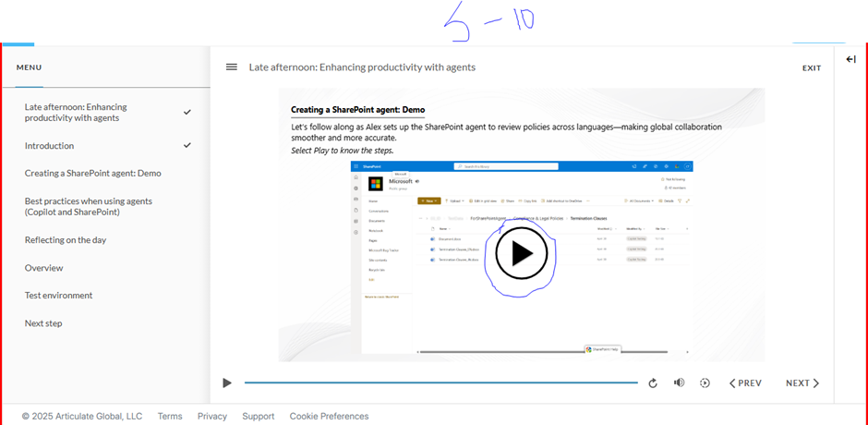Open the Support link in footer
The height and width of the screenshot is (425, 868).
pyautogui.click(x=258, y=416)
